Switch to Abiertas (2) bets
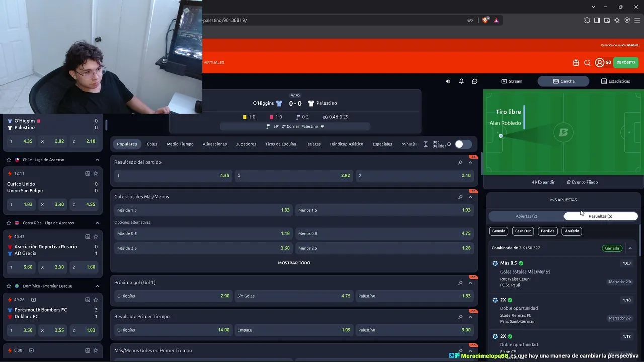This screenshot has width=644, height=362. (526, 216)
